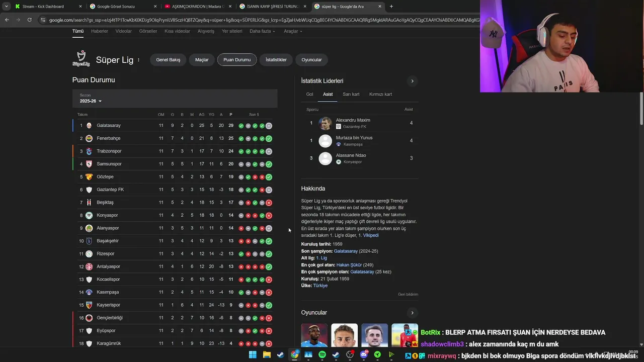The width and height of the screenshot is (644, 362).
Task: Expand the Oyuncular section arrow
Action: (x=412, y=313)
